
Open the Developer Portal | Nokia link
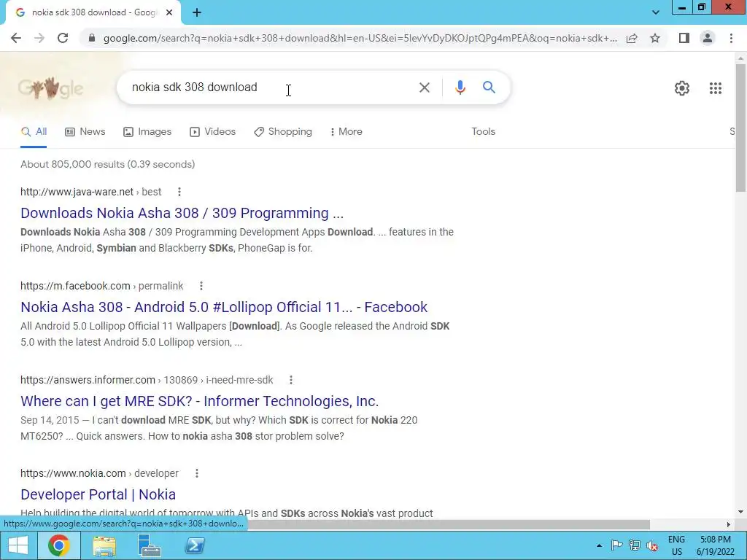[98, 494]
